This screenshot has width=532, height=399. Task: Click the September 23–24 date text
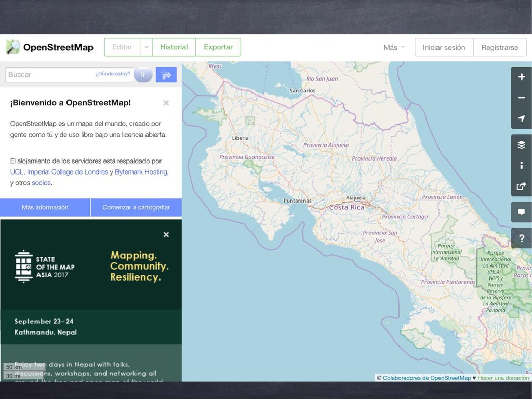(44, 321)
